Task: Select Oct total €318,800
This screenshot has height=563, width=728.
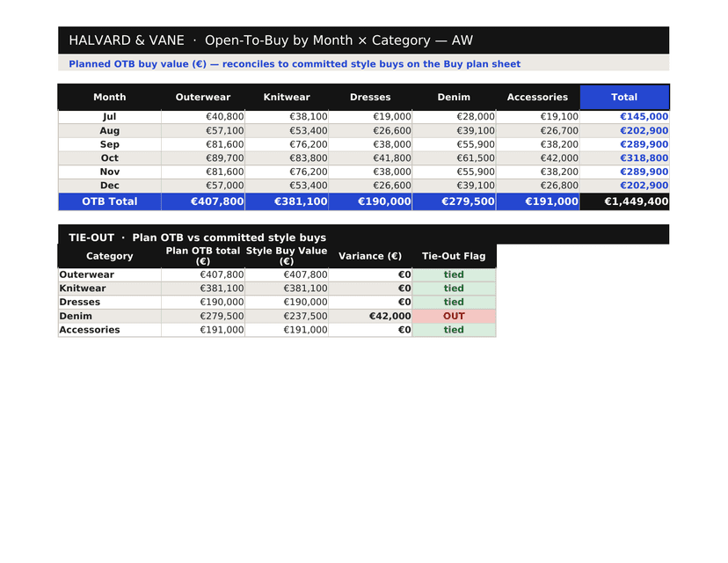Action: pyautogui.click(x=624, y=158)
